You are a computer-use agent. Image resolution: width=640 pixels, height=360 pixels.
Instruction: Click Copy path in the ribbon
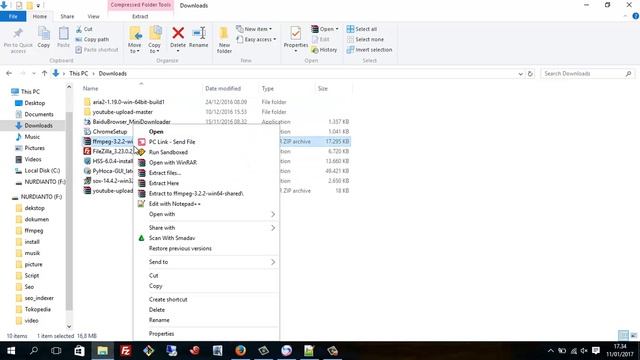tap(93, 40)
